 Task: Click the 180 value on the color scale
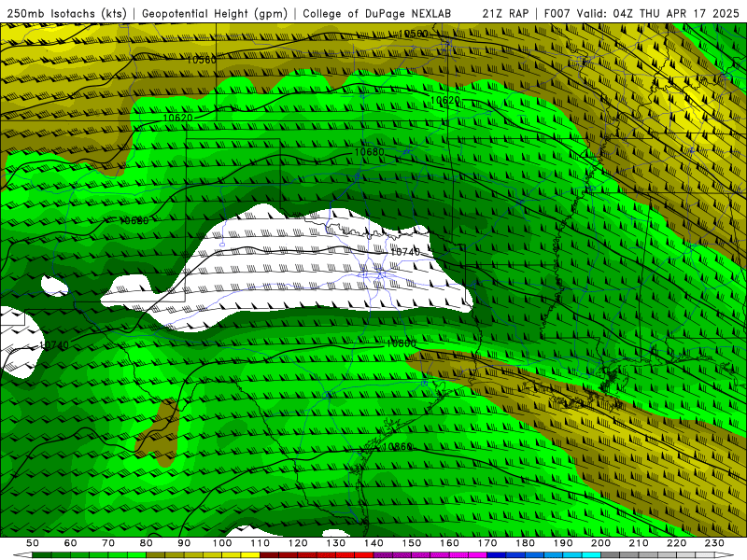click(x=526, y=543)
